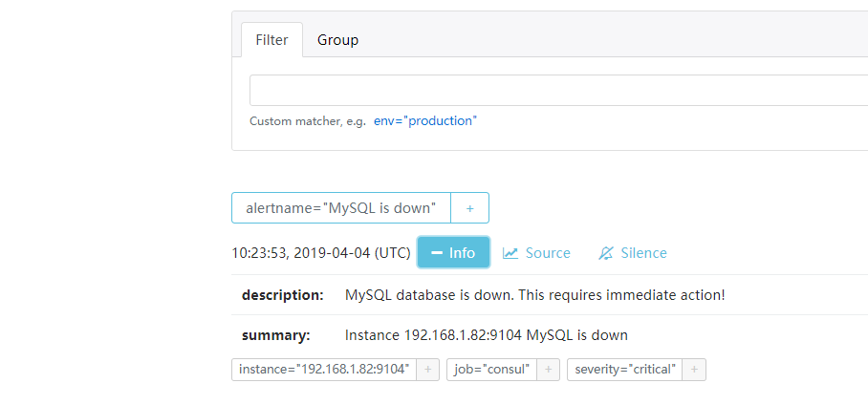Select the description text about immediate action

pyautogui.click(x=534, y=295)
